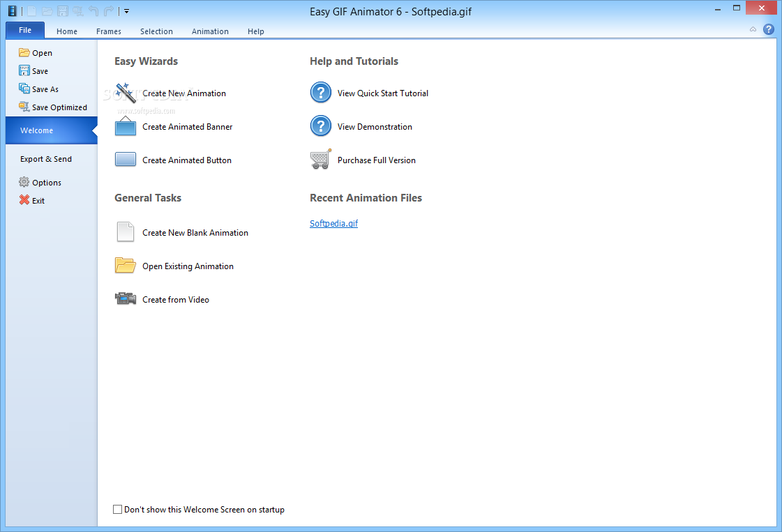Click the Save Optimized icon in quick access toolbar

78,11
